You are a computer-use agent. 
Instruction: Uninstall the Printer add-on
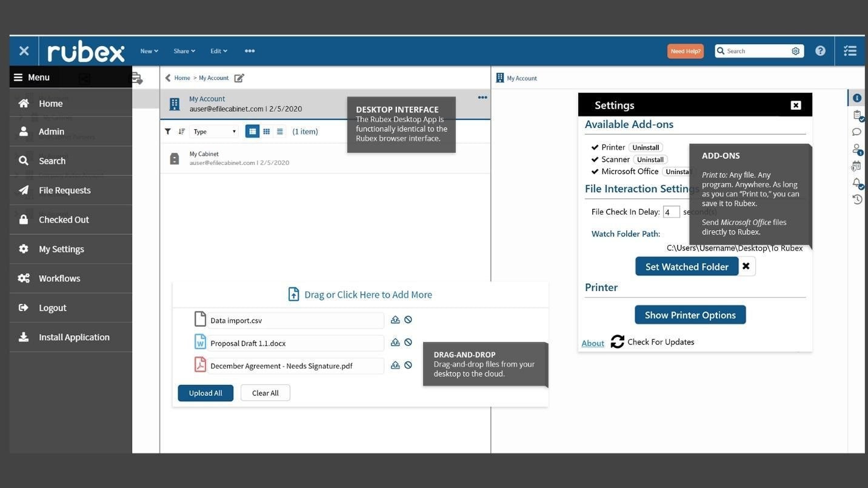[x=646, y=147]
